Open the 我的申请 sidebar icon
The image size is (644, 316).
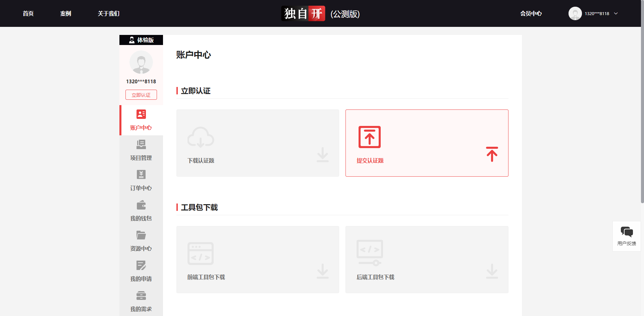141,265
